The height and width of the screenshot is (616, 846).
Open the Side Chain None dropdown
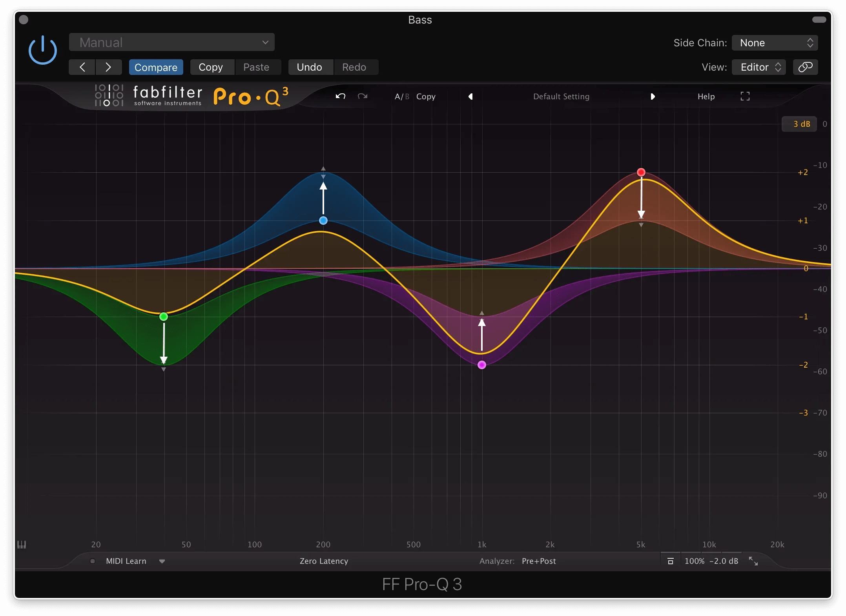(774, 42)
